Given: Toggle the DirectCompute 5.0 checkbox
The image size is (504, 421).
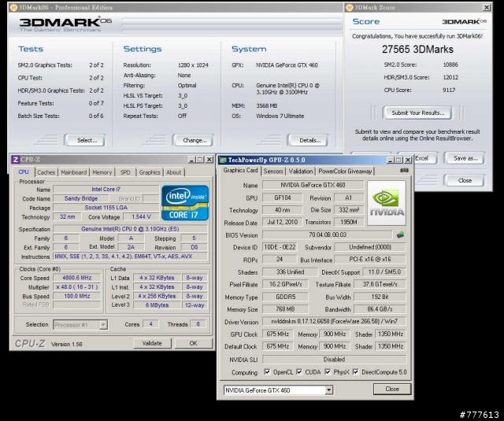Looking at the screenshot, I should pyautogui.click(x=355, y=371).
